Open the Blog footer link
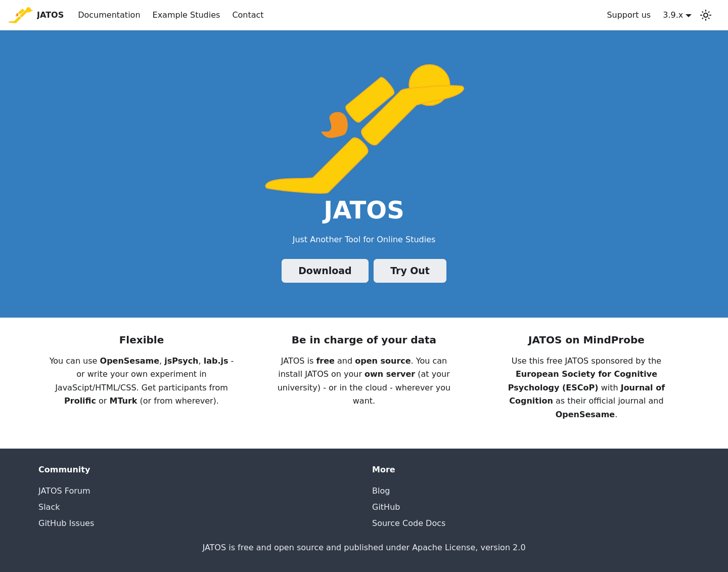The width and height of the screenshot is (728, 572). [x=381, y=491]
